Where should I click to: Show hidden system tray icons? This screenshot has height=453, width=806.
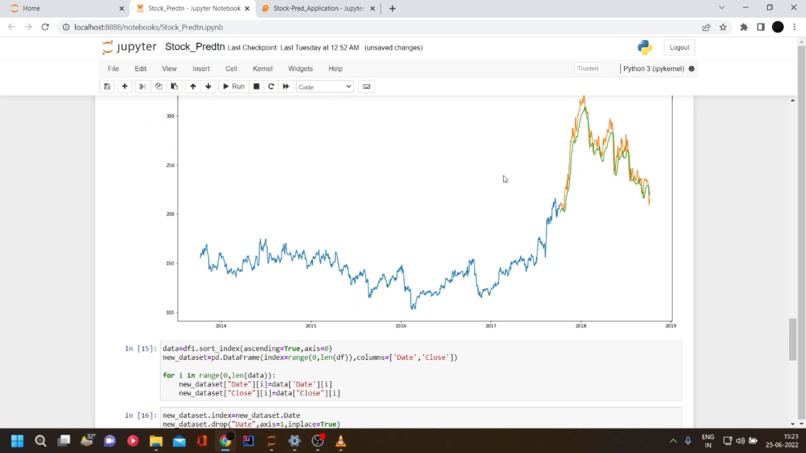coord(673,441)
